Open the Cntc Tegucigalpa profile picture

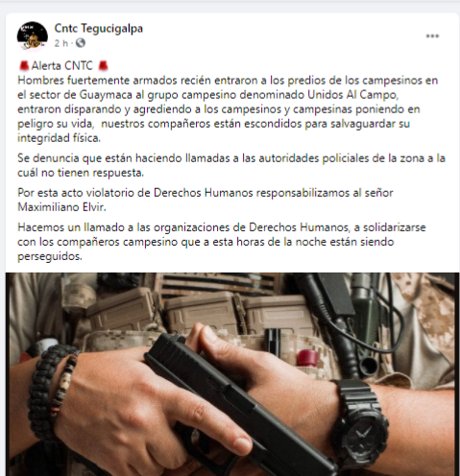pyautogui.click(x=33, y=36)
